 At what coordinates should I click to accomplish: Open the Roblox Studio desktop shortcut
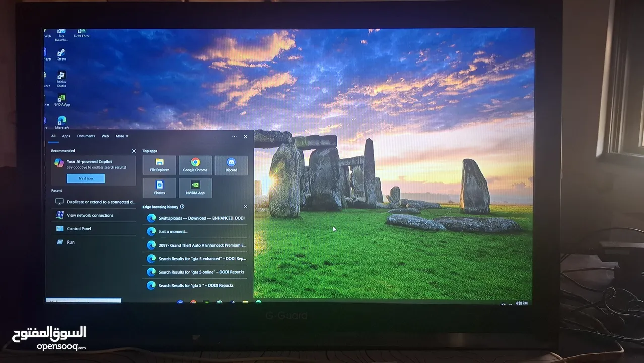[x=61, y=79]
